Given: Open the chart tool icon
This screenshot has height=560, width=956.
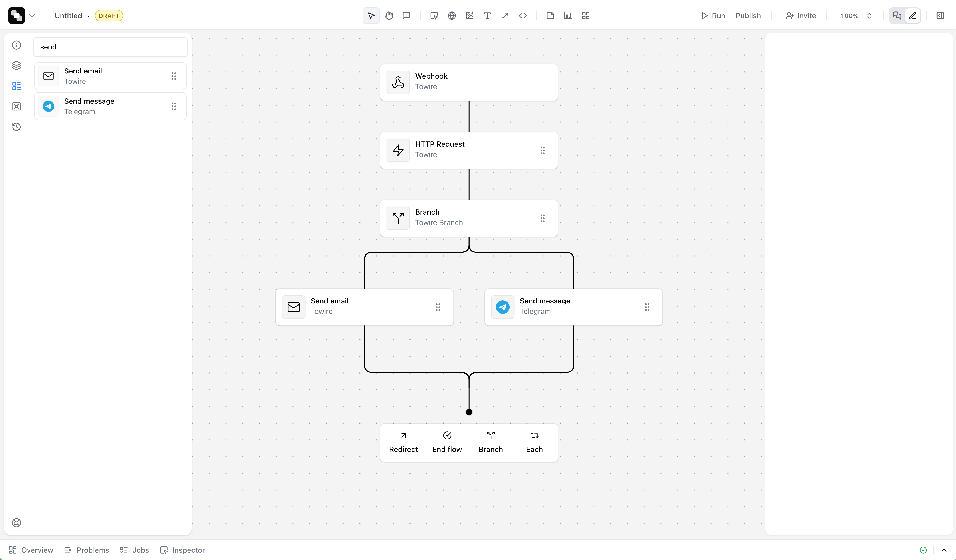Looking at the screenshot, I should coord(568,16).
